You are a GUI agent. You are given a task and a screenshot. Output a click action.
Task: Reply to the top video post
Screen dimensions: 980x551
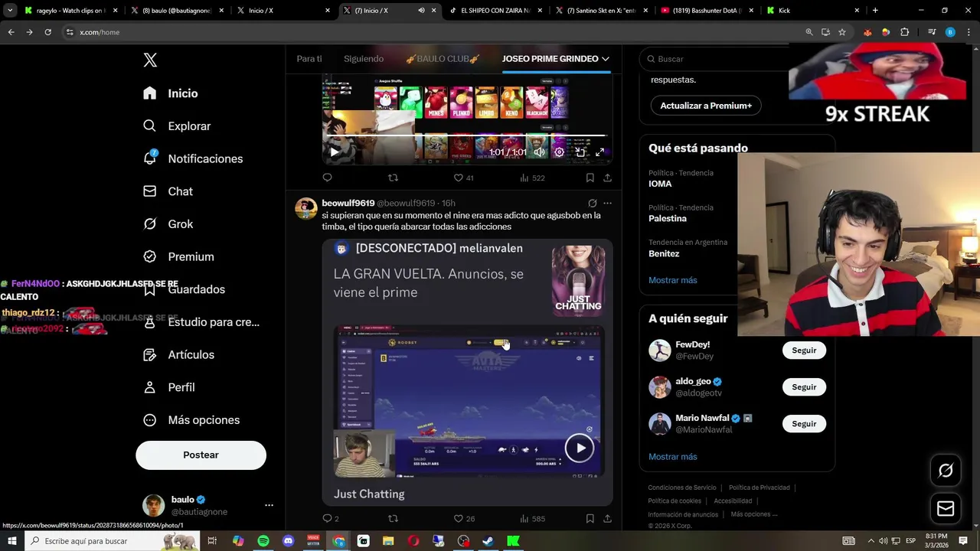click(327, 178)
